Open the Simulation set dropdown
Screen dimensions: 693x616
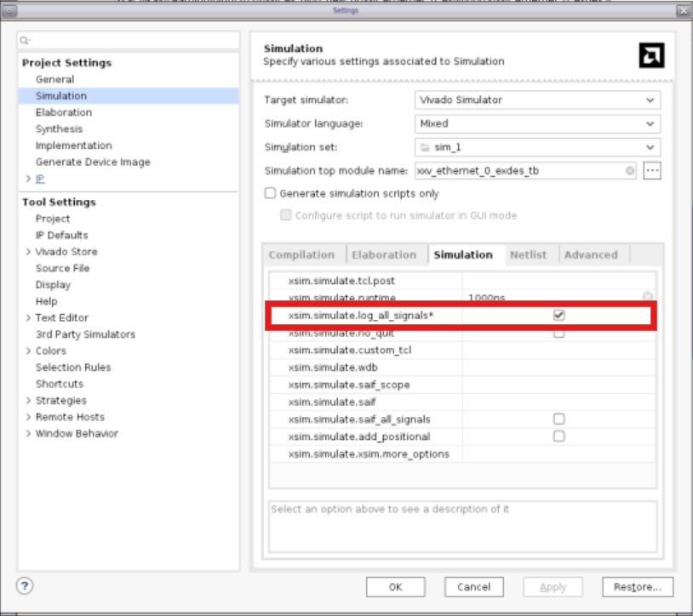(x=539, y=147)
